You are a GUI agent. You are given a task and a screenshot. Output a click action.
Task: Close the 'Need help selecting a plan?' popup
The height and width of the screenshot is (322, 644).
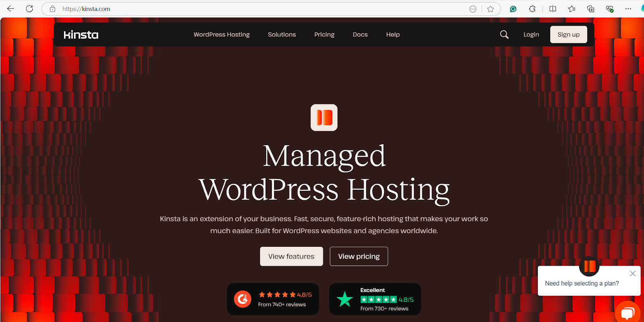(633, 273)
